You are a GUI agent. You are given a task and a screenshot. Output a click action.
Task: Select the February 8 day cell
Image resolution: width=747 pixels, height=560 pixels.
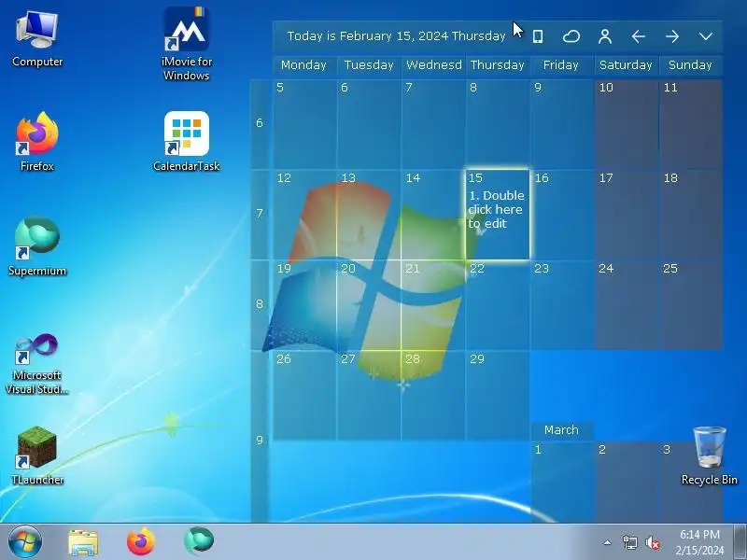(x=498, y=124)
